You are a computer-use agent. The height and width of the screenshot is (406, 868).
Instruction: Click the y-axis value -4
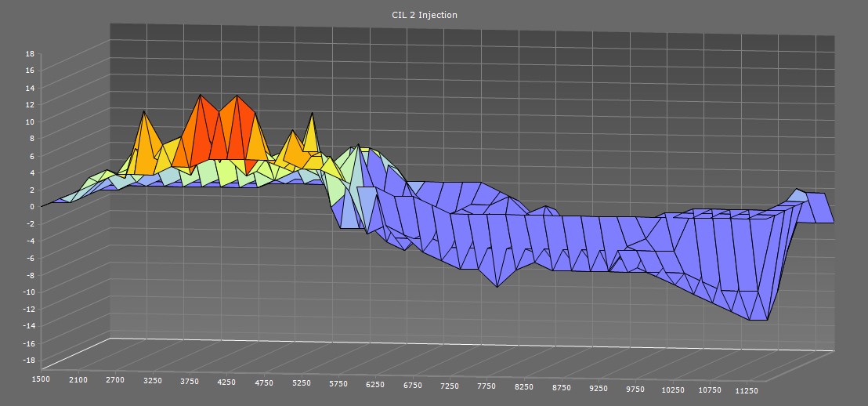[31, 241]
